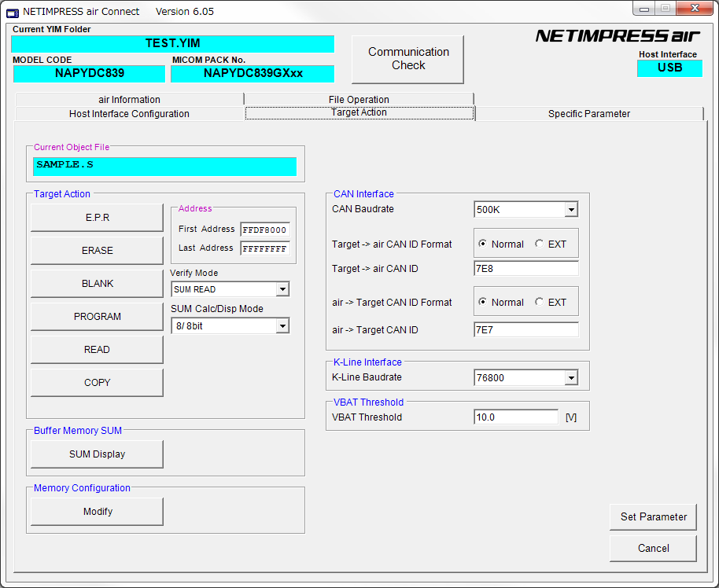719x588 pixels.
Task: Select the Target Action tab
Action: (359, 112)
